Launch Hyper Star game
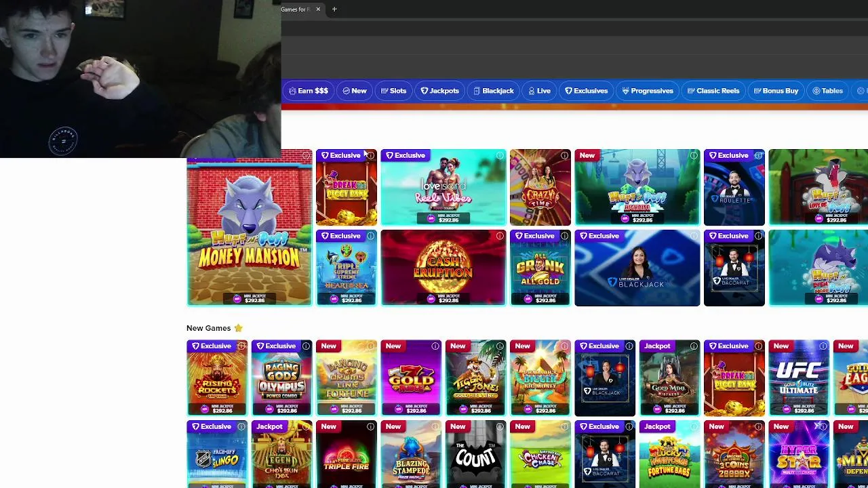The image size is (868, 488). click(x=799, y=454)
